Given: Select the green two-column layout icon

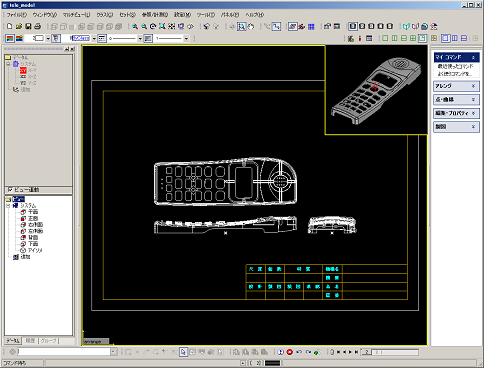Looking at the screenshot, I should pos(395,38).
